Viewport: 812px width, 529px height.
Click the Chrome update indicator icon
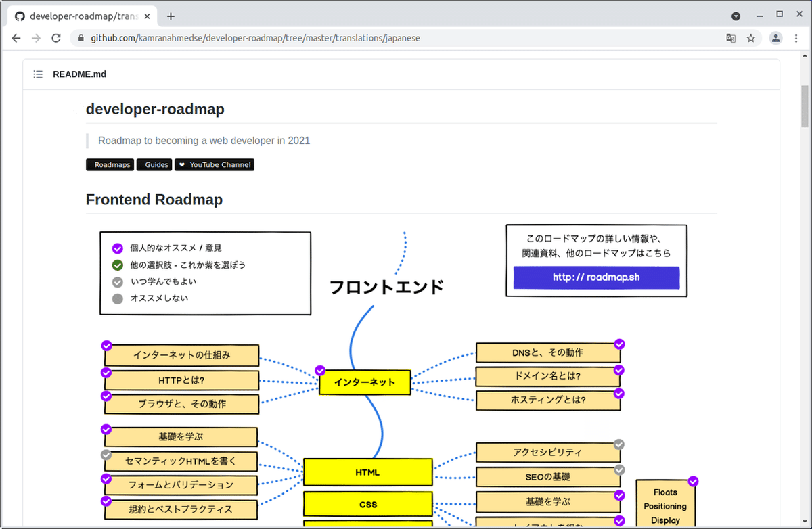tap(736, 16)
